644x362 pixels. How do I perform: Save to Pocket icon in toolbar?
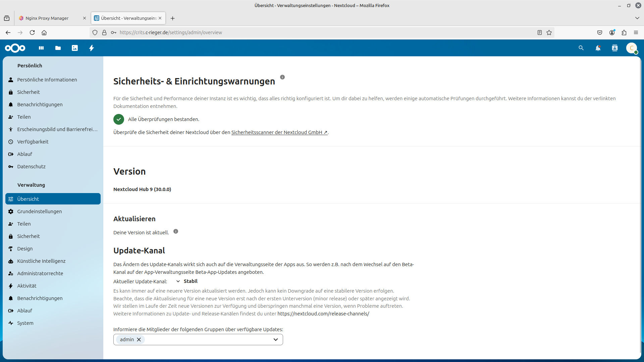coord(600,33)
